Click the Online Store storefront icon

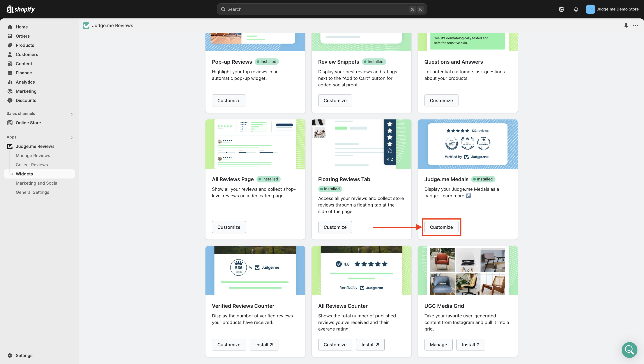point(10,123)
